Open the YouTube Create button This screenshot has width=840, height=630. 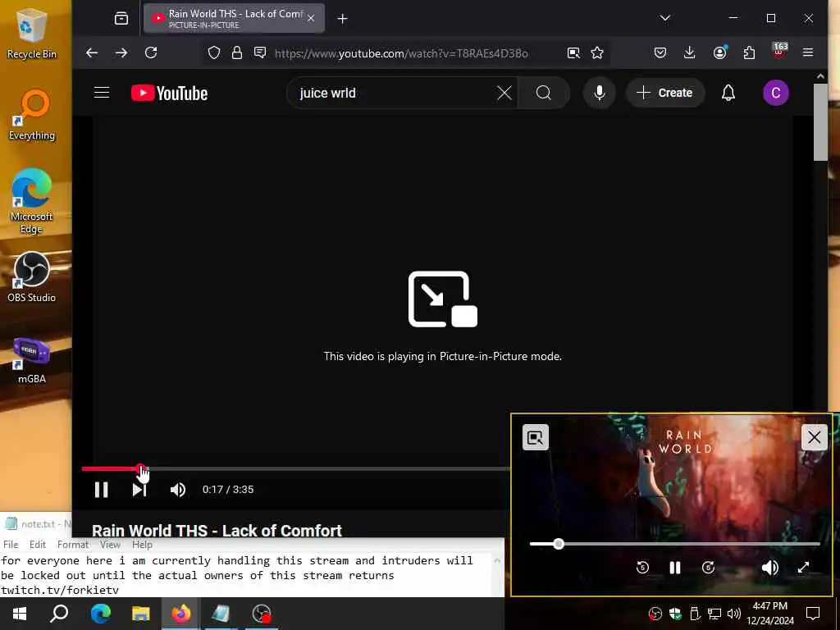[x=664, y=94]
